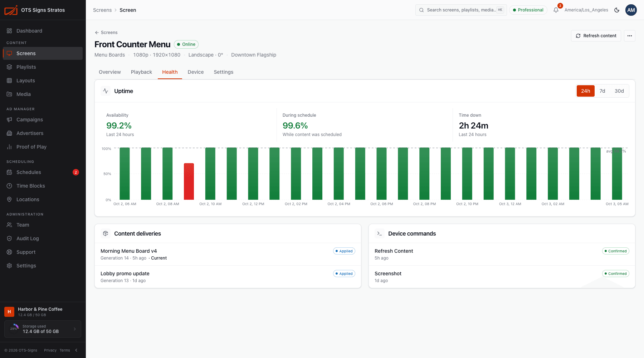Switch uptime range to 30d

(x=619, y=91)
